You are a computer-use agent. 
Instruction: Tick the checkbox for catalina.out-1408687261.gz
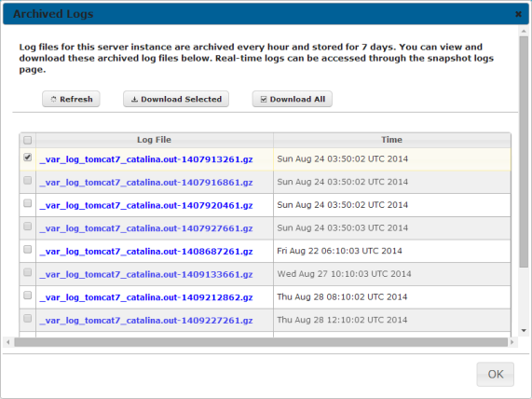pos(27,249)
